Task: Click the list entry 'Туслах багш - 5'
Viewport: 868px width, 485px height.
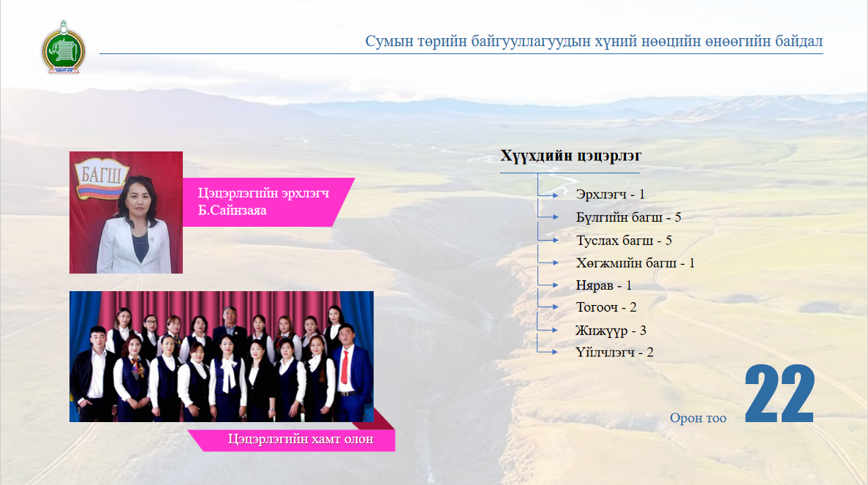Action: coord(624,240)
